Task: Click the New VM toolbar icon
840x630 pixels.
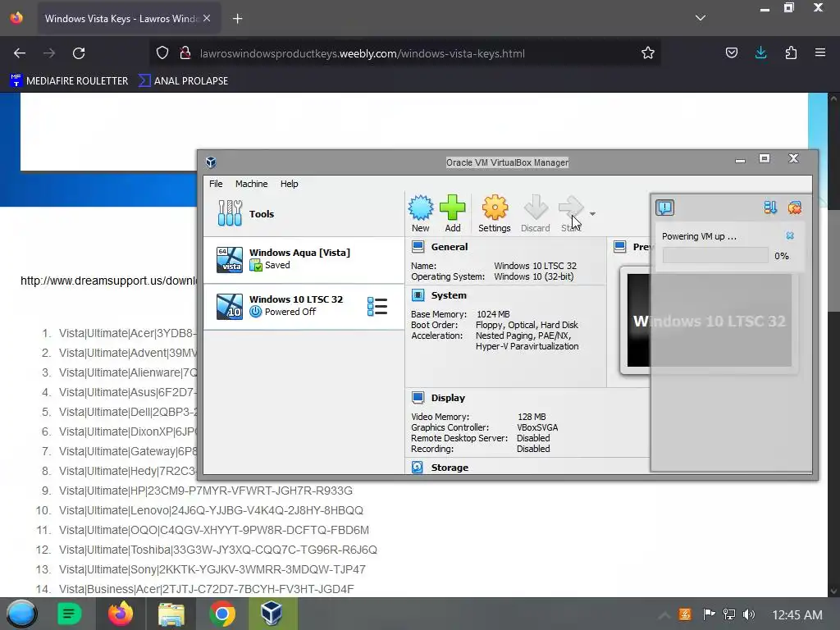Action: 421,213
